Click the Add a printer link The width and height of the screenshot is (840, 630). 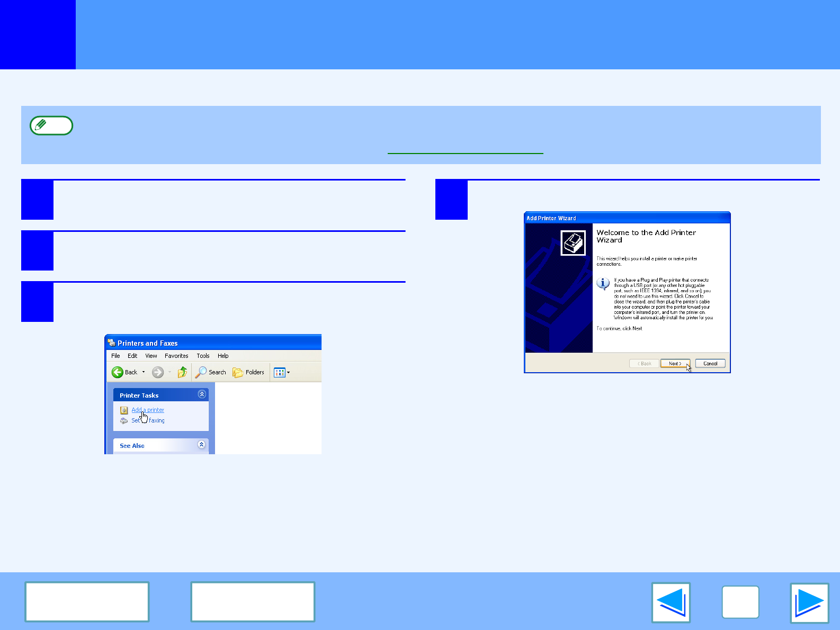pyautogui.click(x=148, y=410)
